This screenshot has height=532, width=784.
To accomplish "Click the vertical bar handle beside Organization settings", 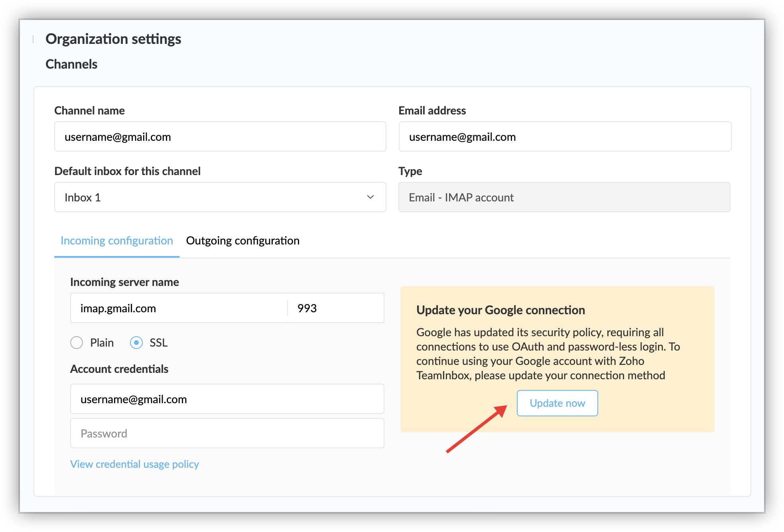I will coord(33,39).
